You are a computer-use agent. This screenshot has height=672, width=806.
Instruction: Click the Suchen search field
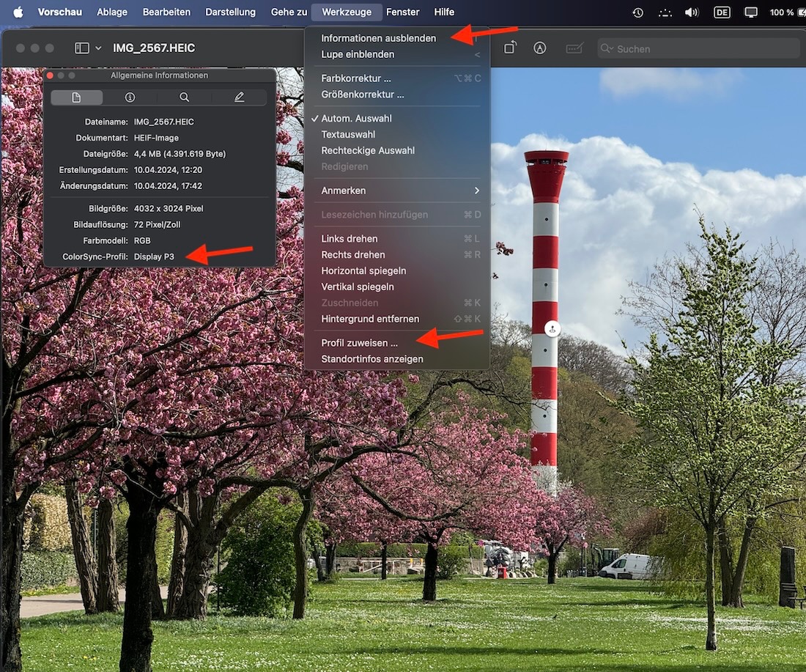(698, 49)
